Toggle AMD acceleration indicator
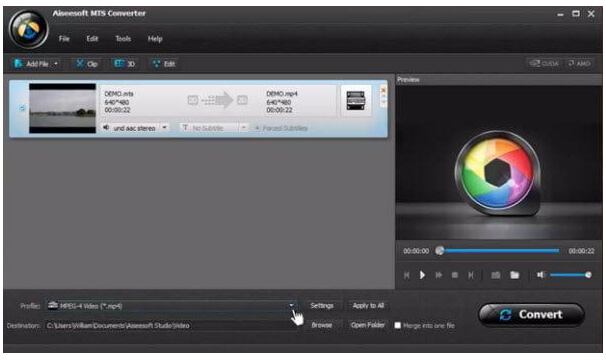Viewport: 606px width, 361px height. [579, 63]
